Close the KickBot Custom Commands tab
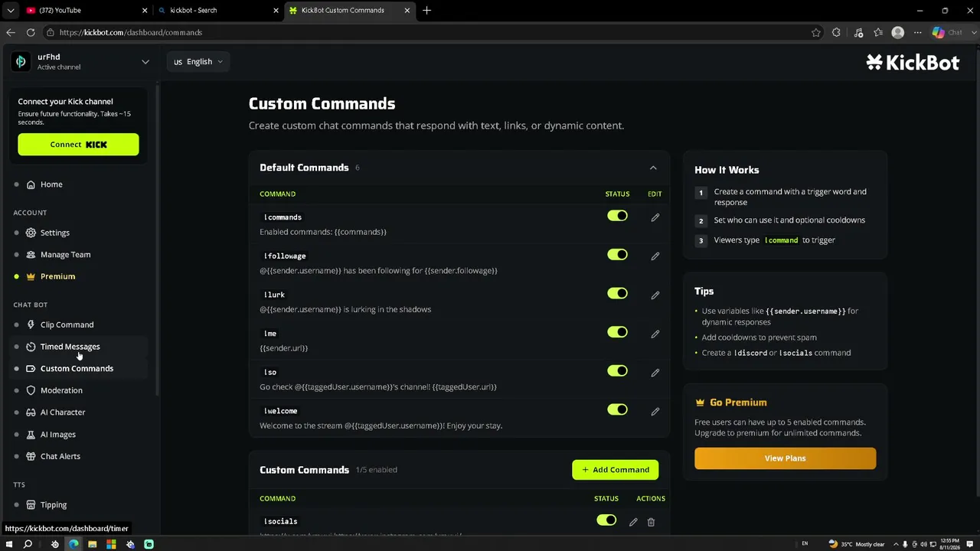The image size is (980, 551). click(x=407, y=10)
